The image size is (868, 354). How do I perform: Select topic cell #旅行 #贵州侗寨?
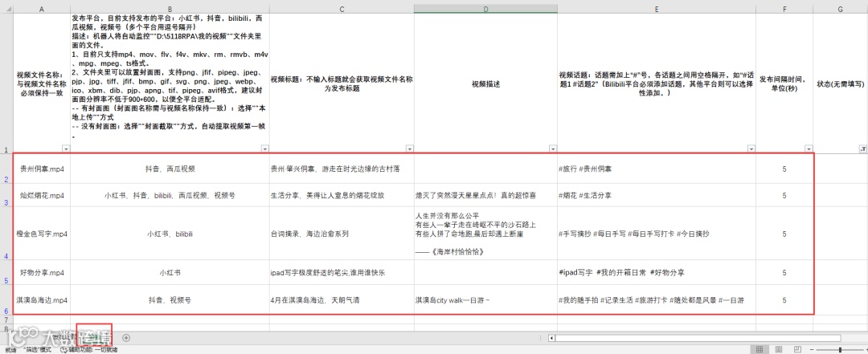pyautogui.click(x=657, y=169)
